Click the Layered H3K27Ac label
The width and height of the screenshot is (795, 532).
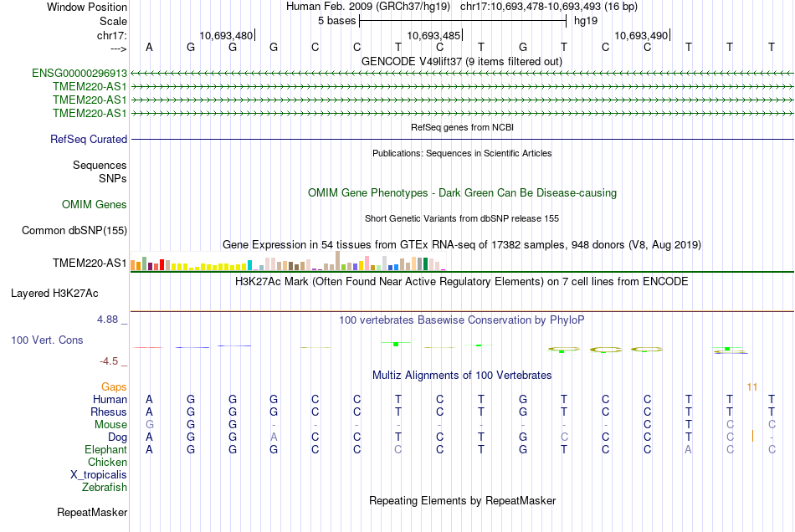click(54, 294)
